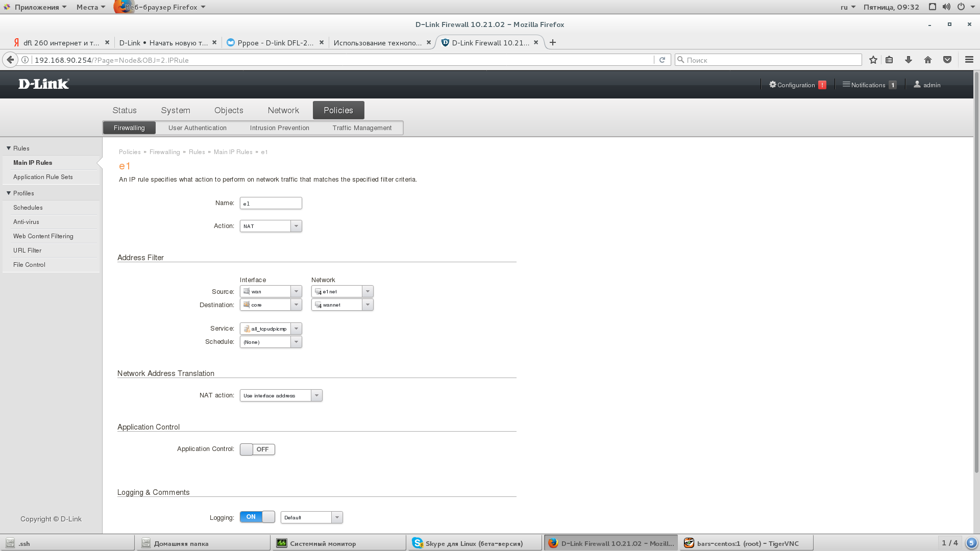Click the Firefox bookmark star icon
The width and height of the screenshot is (980, 551).
tap(873, 60)
